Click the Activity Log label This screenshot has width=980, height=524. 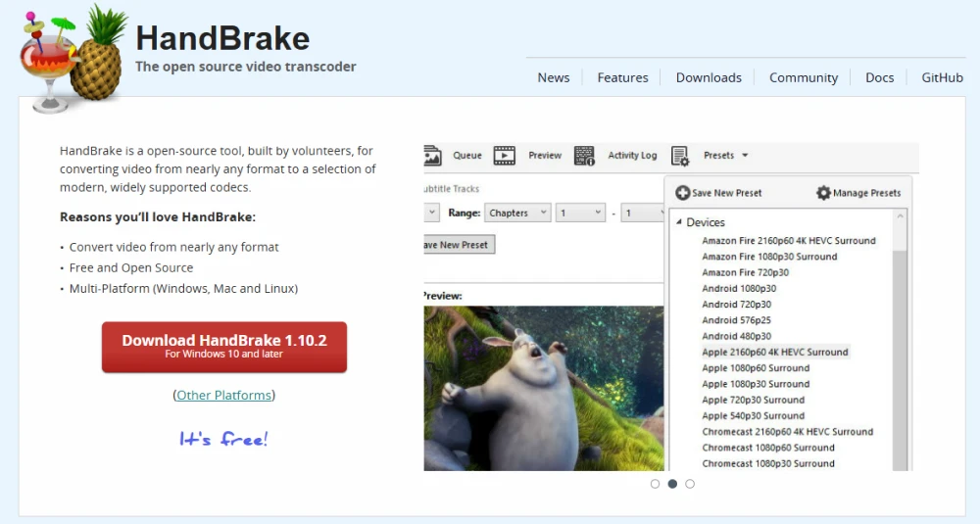(x=632, y=156)
